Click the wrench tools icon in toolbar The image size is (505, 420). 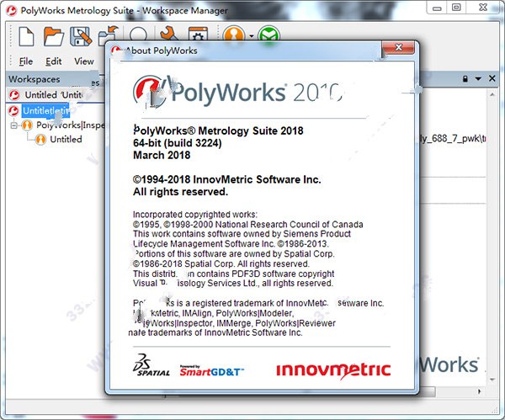pyautogui.click(x=169, y=34)
